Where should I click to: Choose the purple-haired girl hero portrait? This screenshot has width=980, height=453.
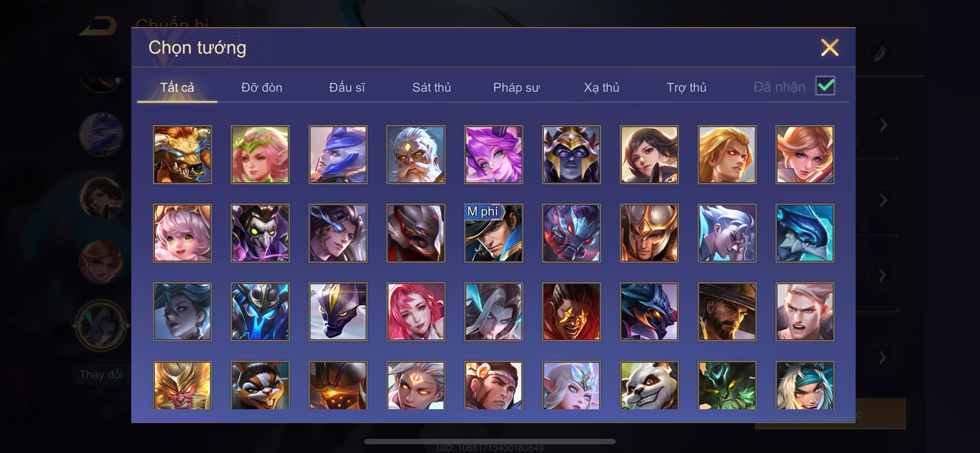pyautogui.click(x=493, y=155)
